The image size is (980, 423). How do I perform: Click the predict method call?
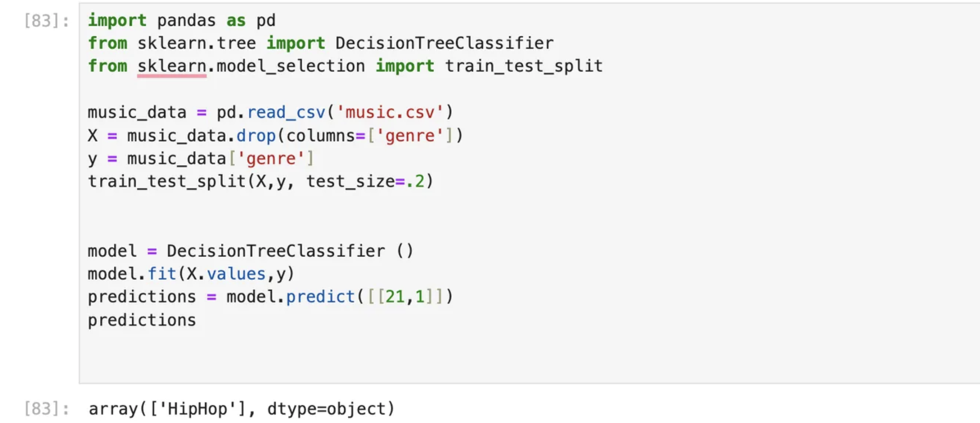coord(320,297)
